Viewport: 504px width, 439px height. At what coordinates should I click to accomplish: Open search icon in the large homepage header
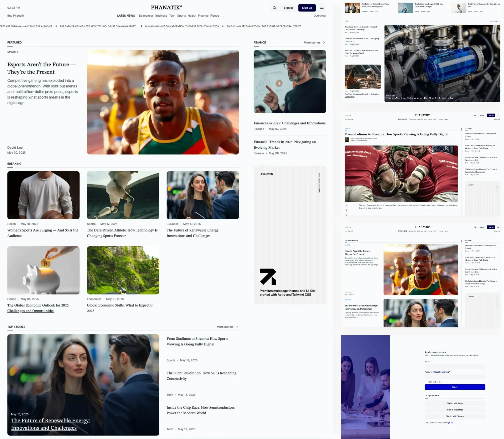point(274,8)
